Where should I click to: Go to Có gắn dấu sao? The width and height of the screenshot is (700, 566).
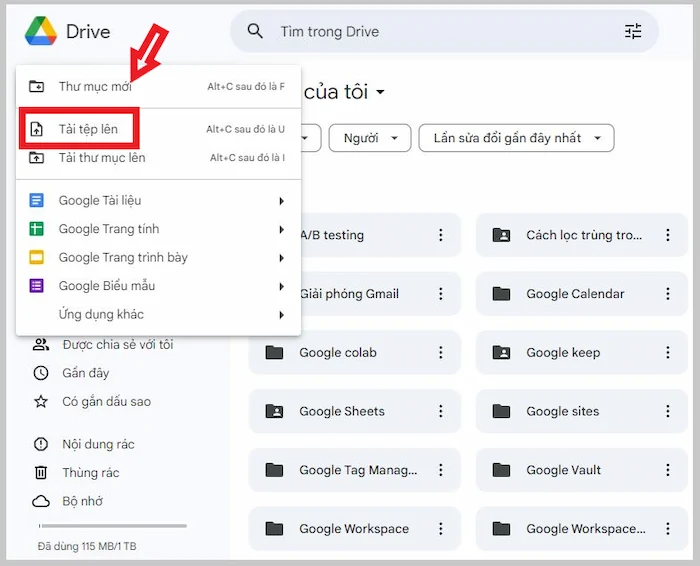tap(107, 402)
